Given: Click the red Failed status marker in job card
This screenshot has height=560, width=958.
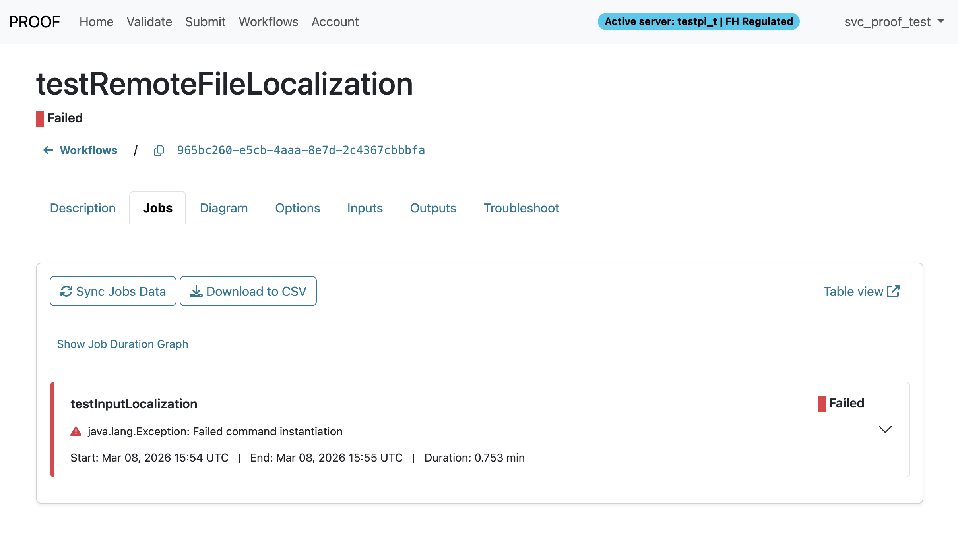Looking at the screenshot, I should (821, 404).
